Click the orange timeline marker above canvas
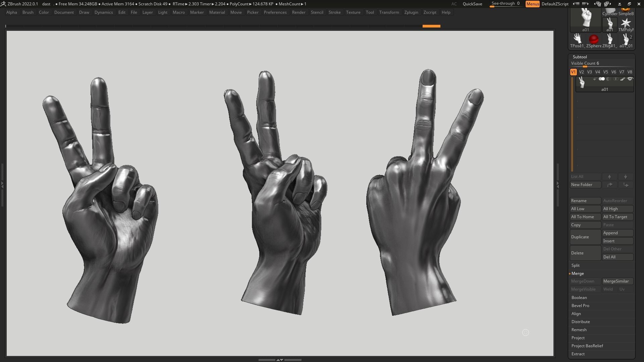This screenshot has height=362, width=644. [x=431, y=26]
